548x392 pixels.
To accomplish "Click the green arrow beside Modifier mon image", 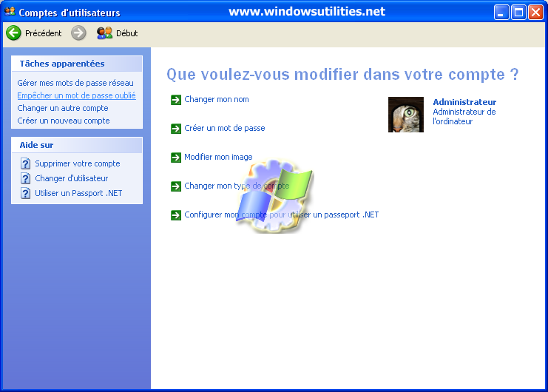I will pos(176,158).
